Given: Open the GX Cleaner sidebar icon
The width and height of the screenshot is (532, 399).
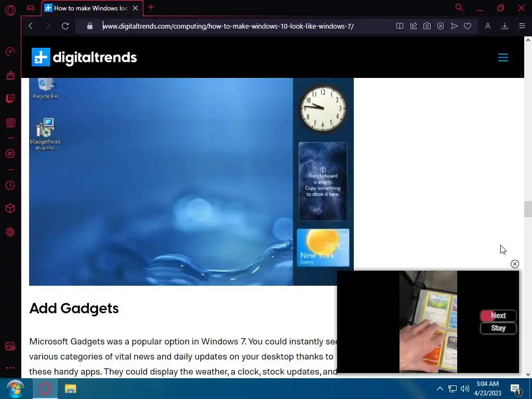Looking at the screenshot, I should pos(10,75).
